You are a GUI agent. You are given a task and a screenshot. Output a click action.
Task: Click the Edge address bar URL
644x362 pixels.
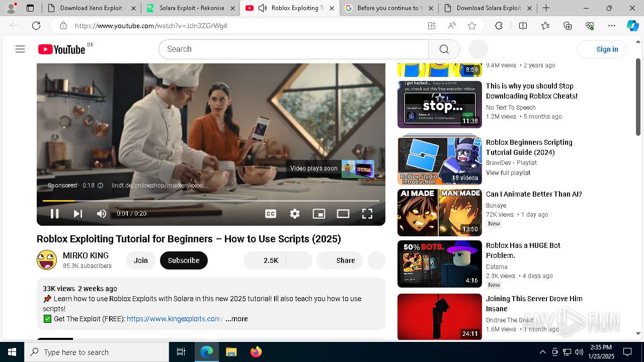tap(151, 26)
